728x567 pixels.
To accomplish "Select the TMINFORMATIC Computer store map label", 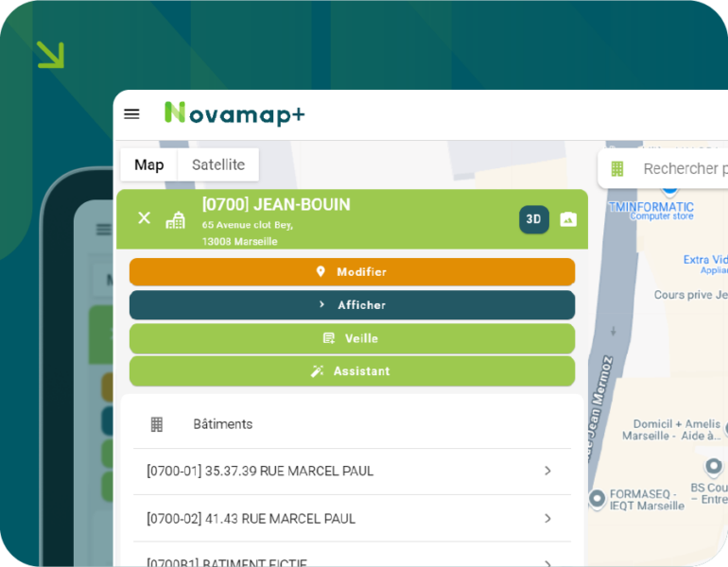I will click(651, 211).
